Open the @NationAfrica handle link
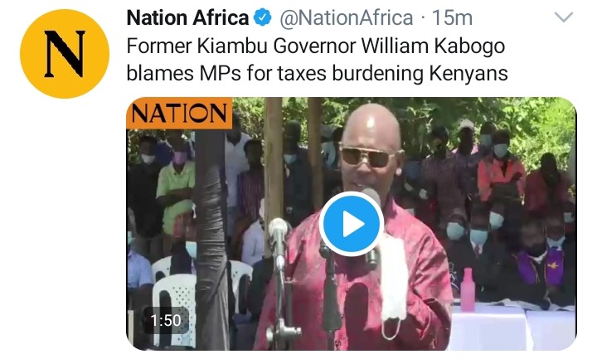This screenshot has height=364, width=597. tap(346, 18)
